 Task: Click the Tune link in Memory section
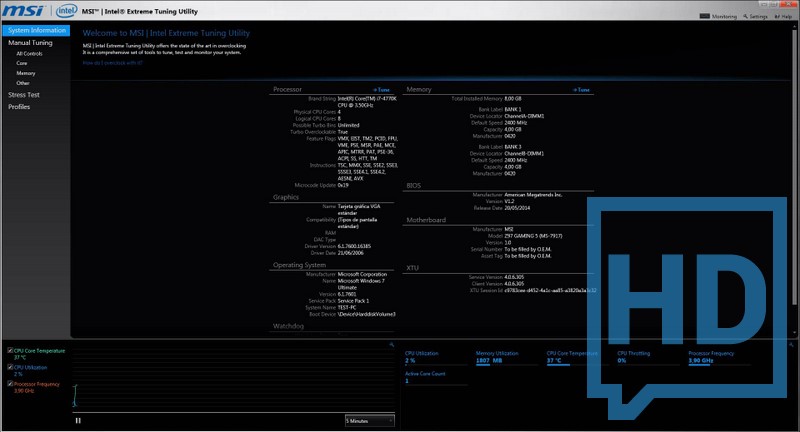pyautogui.click(x=582, y=89)
